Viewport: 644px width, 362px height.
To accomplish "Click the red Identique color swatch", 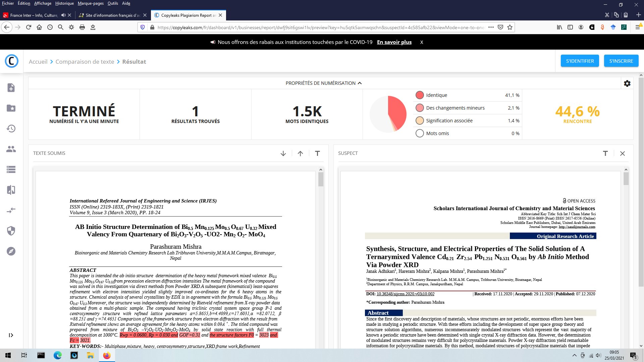I will pyautogui.click(x=420, y=95).
